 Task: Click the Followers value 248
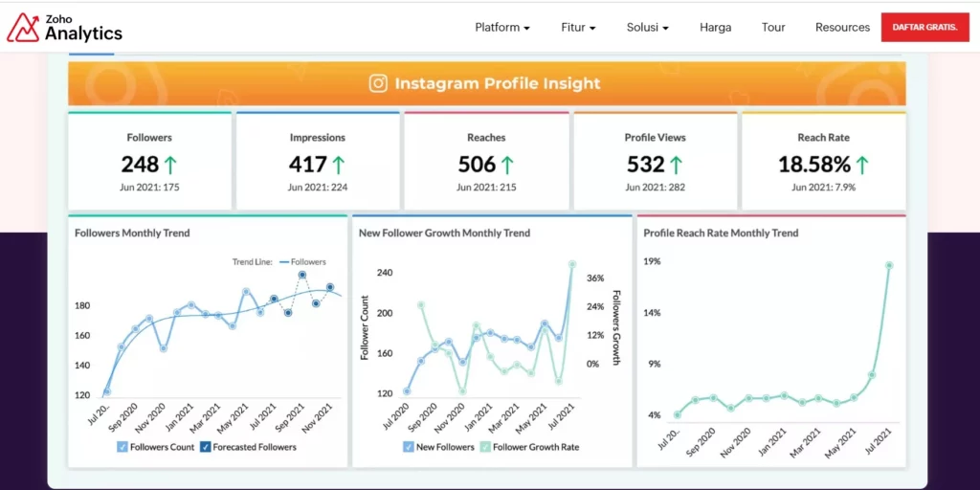tap(140, 165)
